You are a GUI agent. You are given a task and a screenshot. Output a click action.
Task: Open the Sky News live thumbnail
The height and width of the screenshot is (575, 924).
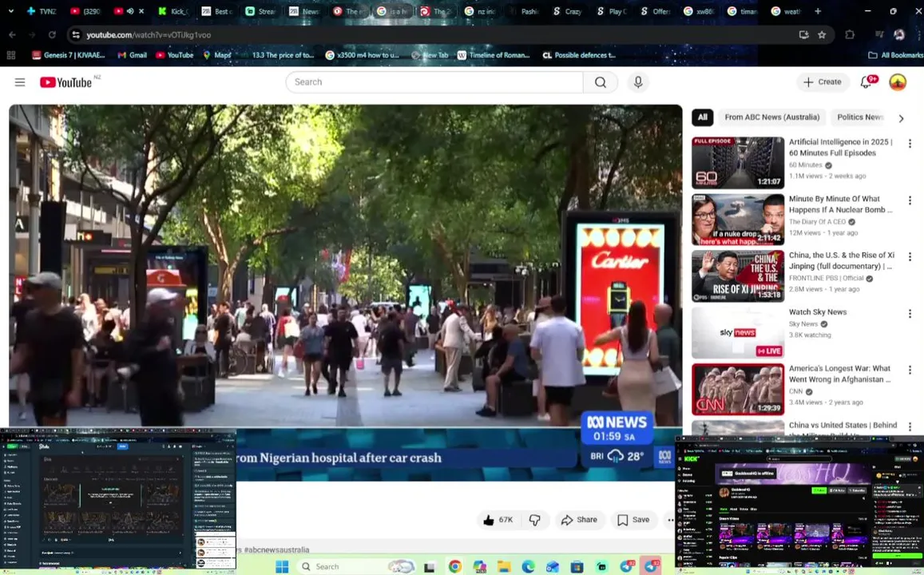click(738, 333)
